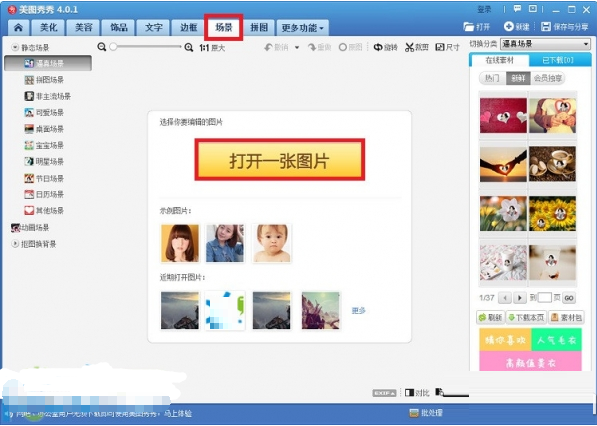Select 桌面场景 in the scene list

coord(44,129)
